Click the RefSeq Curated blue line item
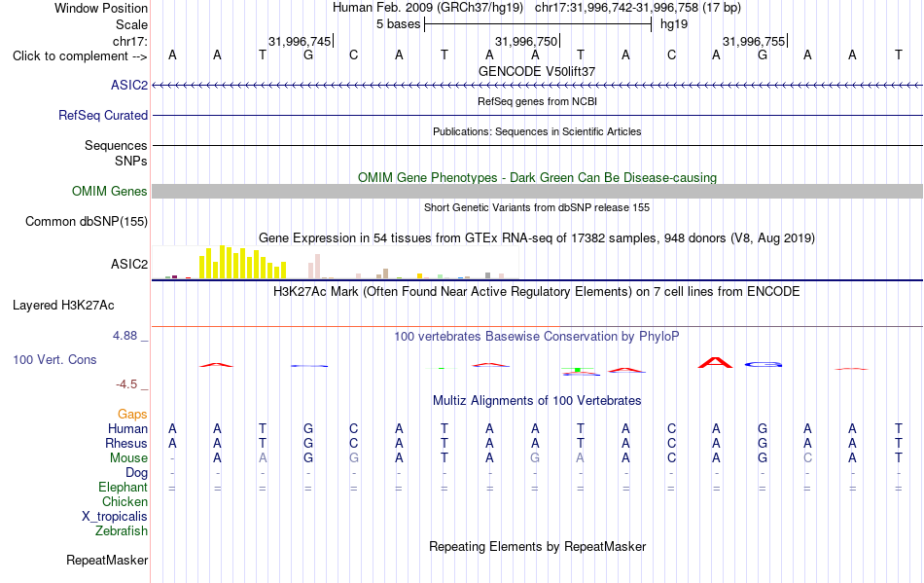924x583 pixels. (538, 116)
